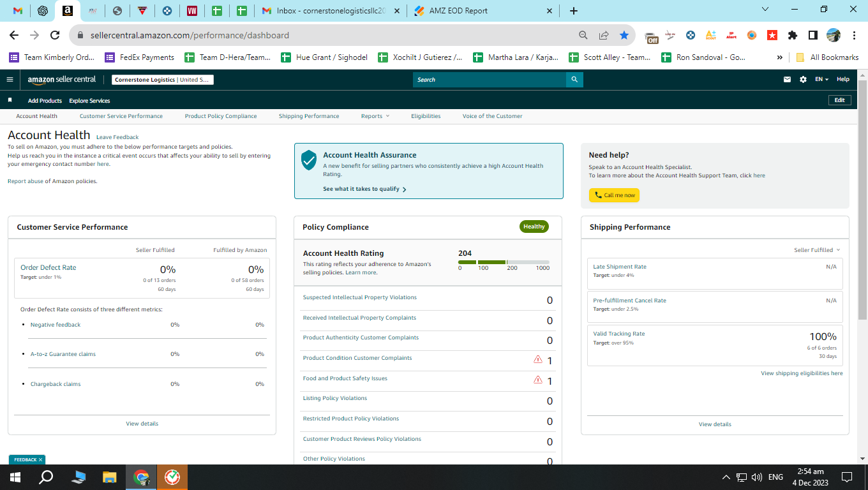The image size is (868, 490).
Task: Open the Windows notification center icon
Action: click(847, 477)
